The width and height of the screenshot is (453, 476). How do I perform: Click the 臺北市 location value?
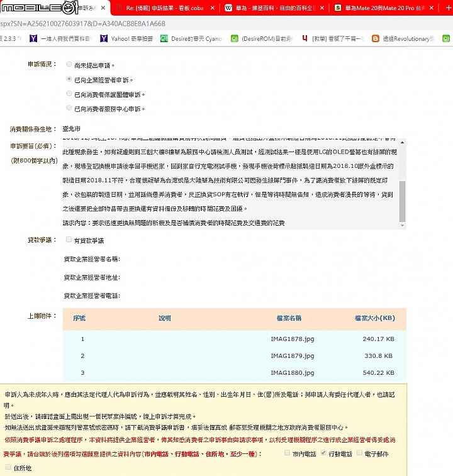tap(71, 129)
